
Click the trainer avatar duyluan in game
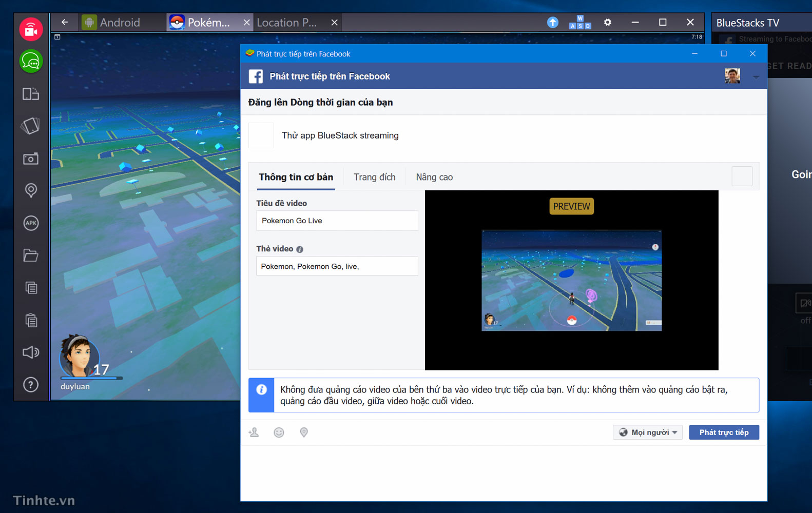pyautogui.click(x=80, y=357)
